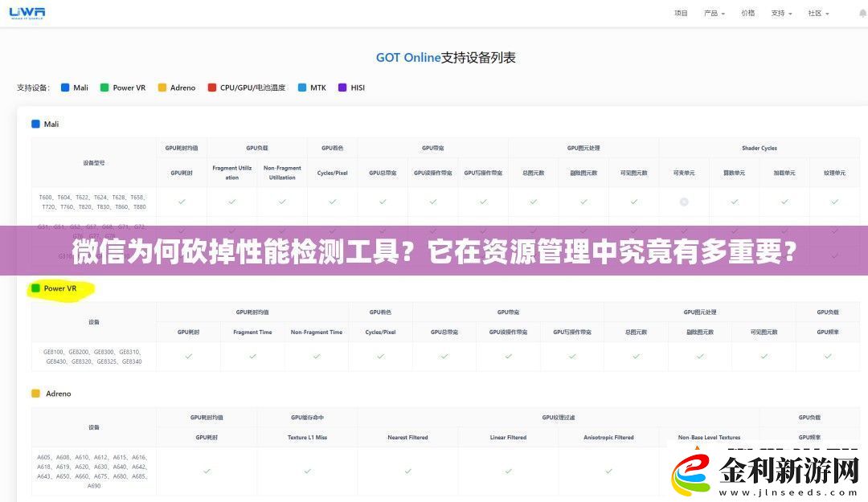Click the GPU耗时 checkmark in the T600 row
The width and height of the screenshot is (868, 502).
click(x=182, y=202)
